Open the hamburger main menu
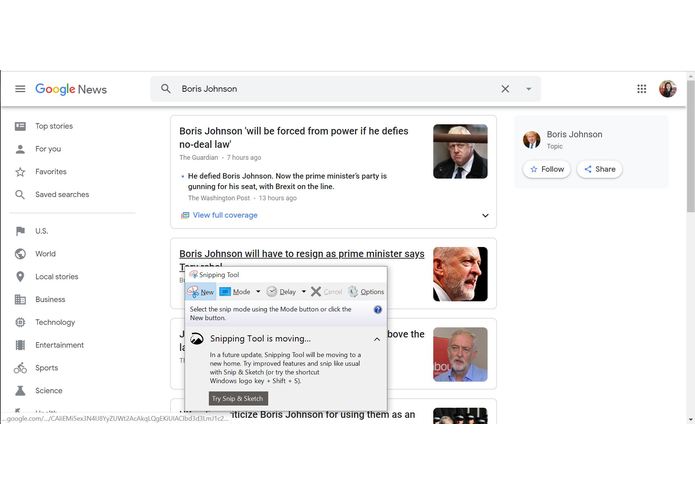The image size is (695, 494). pos(20,89)
